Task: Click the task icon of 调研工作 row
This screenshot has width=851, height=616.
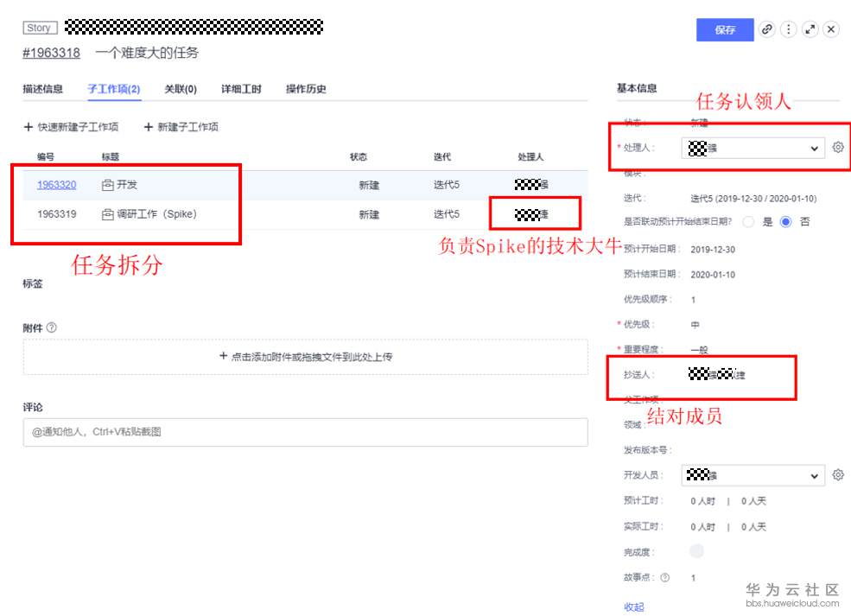Action: (x=107, y=214)
